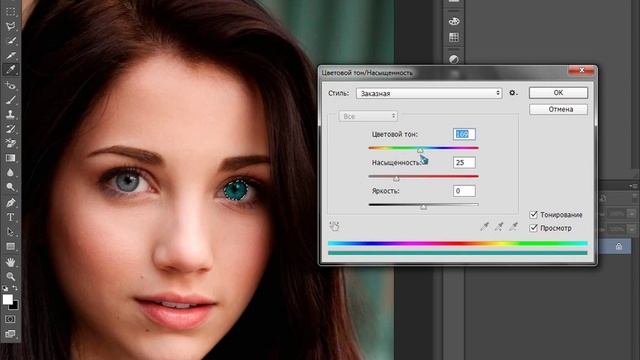The height and width of the screenshot is (360, 640).
Task: Select the Dodge tool
Action: 11,187
